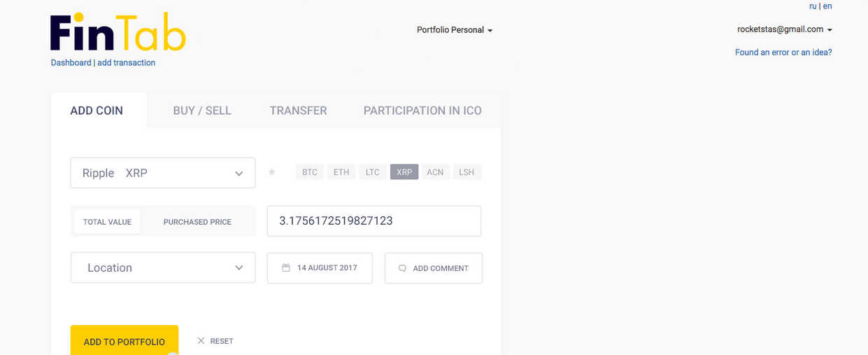Choose the ACN coin chip
This screenshot has height=355, width=868.
435,172
